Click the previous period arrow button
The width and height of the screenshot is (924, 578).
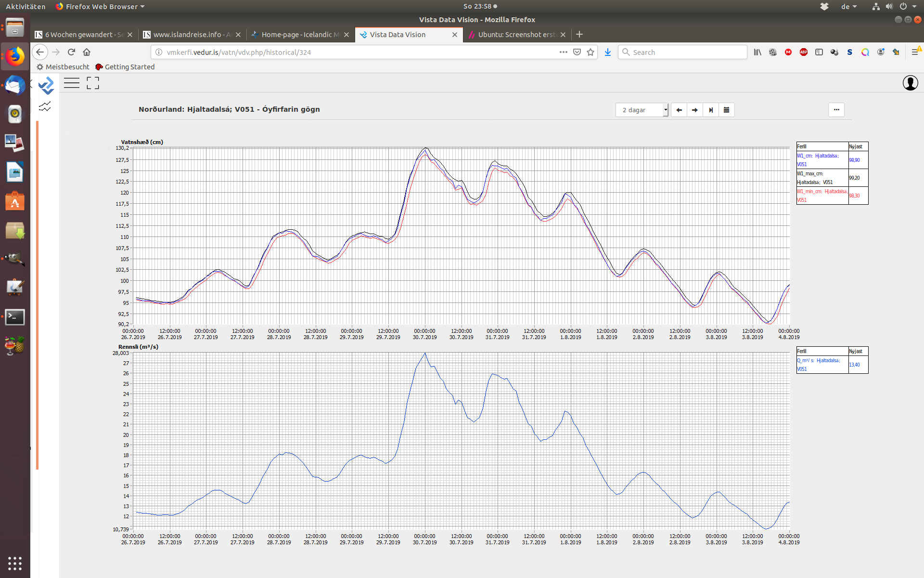click(x=679, y=110)
